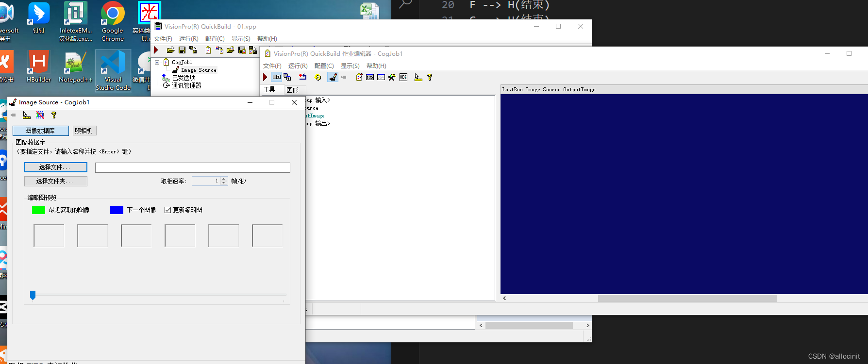Open image source joystick icon in job editor
The image size is (868, 364).
click(333, 77)
